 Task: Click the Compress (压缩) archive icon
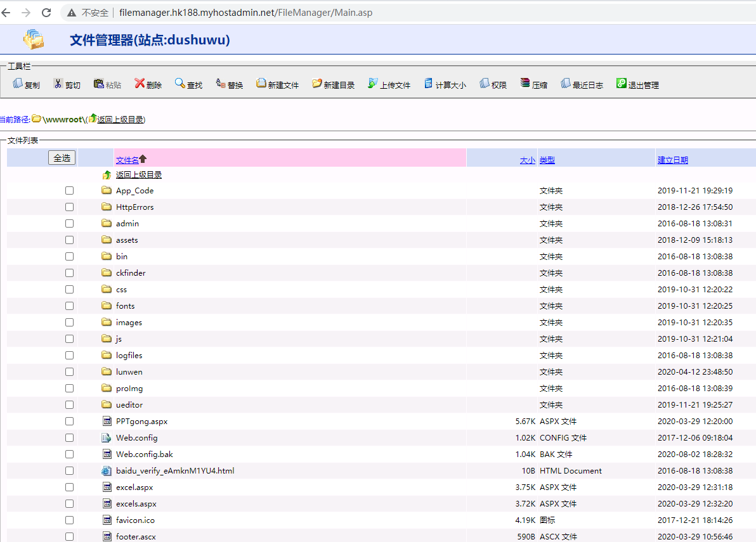(525, 84)
